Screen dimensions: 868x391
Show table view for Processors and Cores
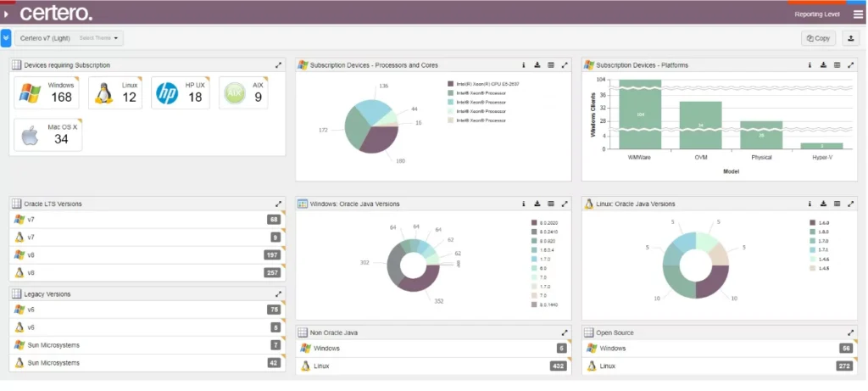click(551, 65)
